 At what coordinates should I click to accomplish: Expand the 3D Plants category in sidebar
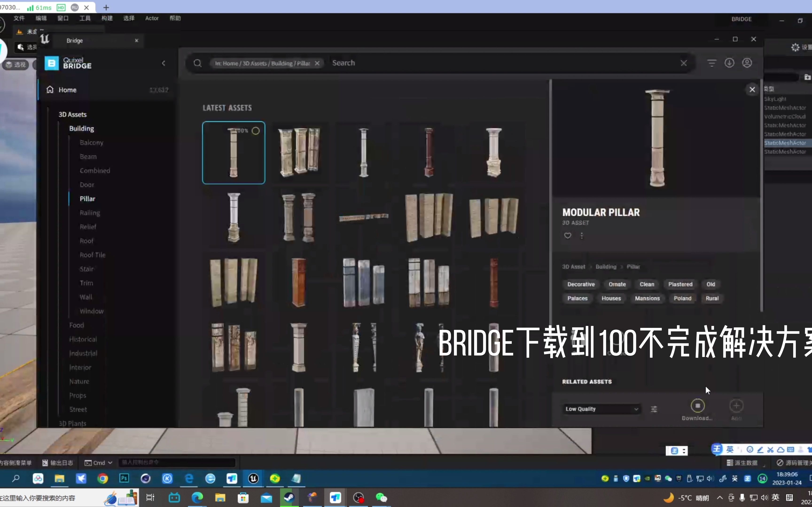(73, 423)
